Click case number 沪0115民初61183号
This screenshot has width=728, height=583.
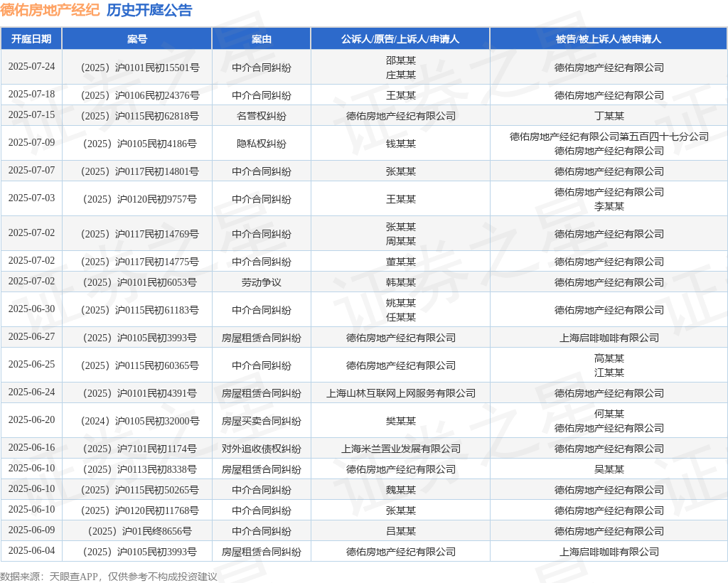[x=140, y=311]
